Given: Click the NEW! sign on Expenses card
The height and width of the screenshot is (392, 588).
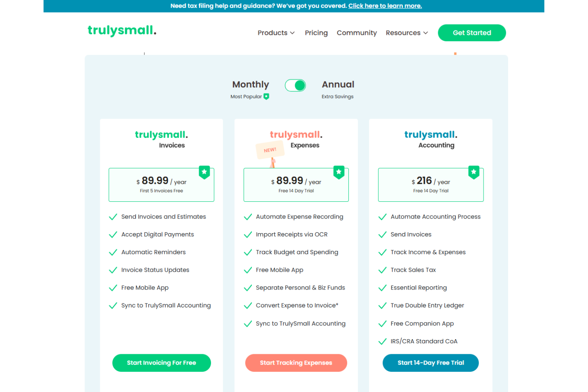Looking at the screenshot, I should (x=270, y=150).
